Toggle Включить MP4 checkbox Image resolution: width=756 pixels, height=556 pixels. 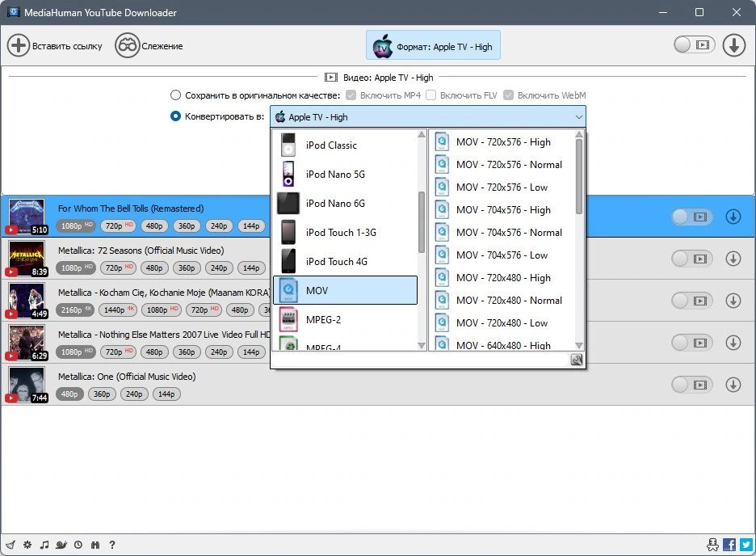pyautogui.click(x=351, y=95)
